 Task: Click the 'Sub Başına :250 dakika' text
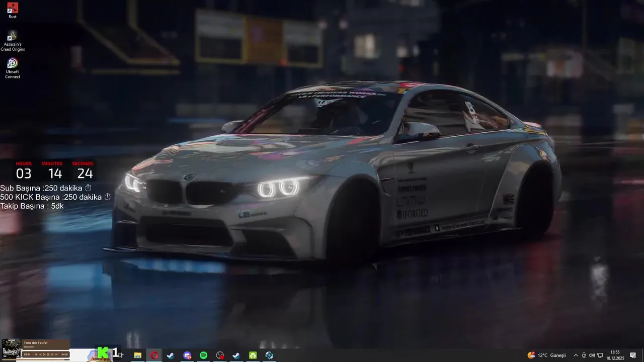pyautogui.click(x=41, y=188)
